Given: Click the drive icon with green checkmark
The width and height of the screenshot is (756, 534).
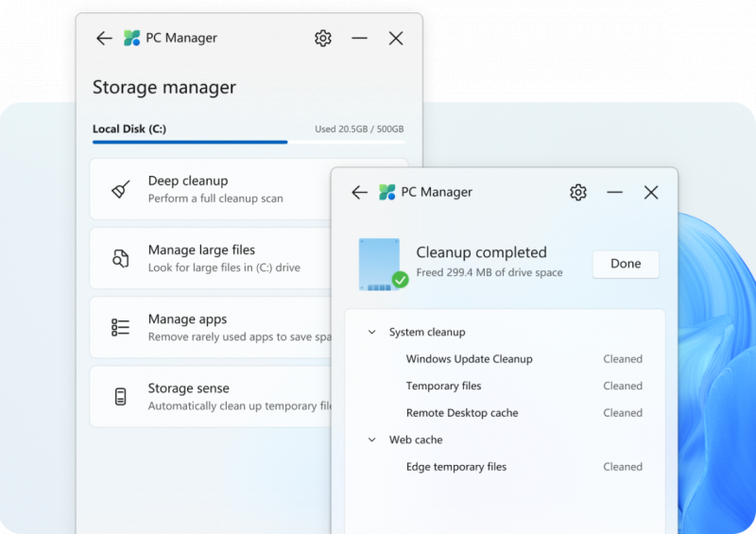Looking at the screenshot, I should click(384, 265).
